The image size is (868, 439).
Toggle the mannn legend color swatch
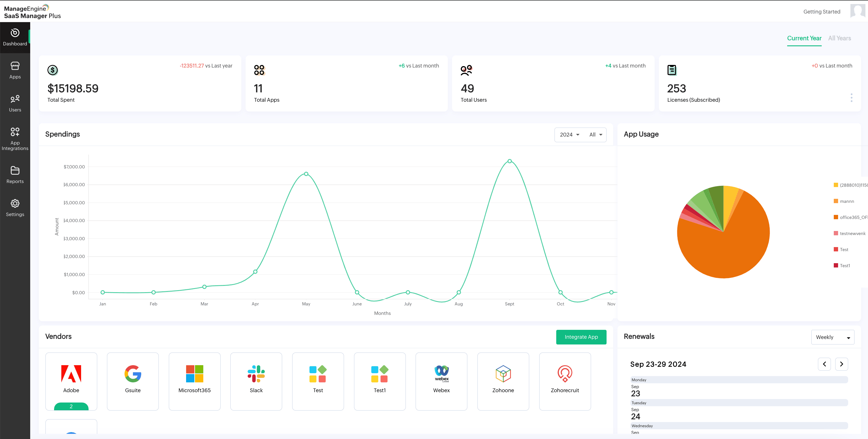pos(836,201)
